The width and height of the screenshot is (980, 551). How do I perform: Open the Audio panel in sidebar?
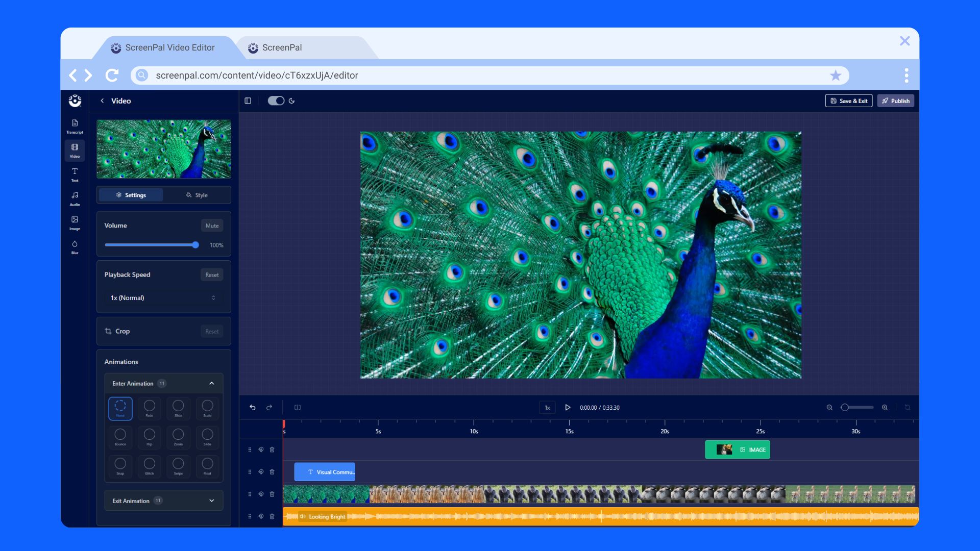(x=75, y=198)
